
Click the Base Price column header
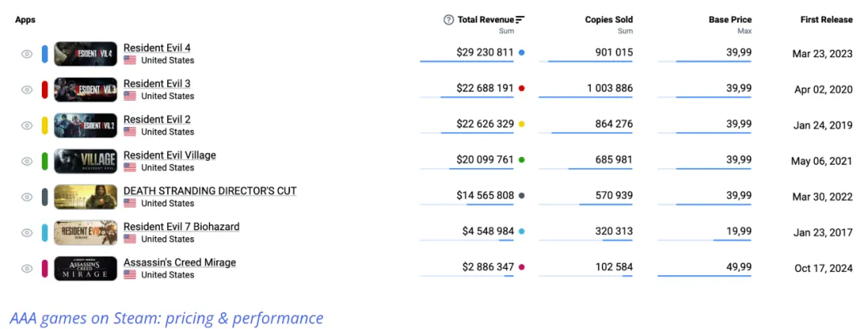pos(730,20)
